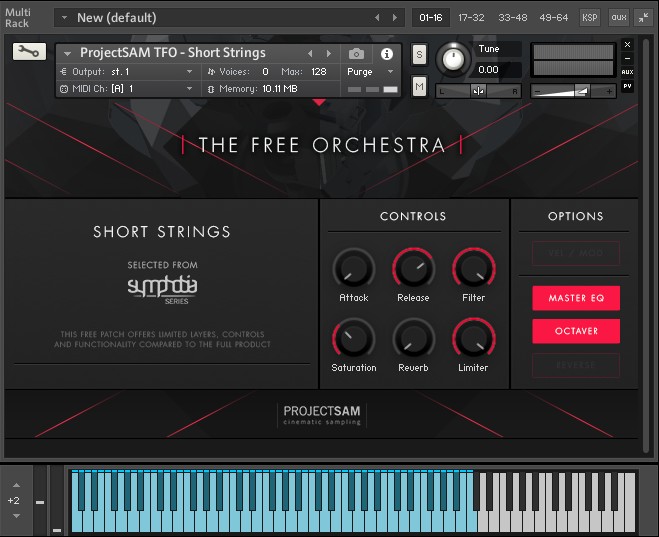Switch to the 49-64 rack page
This screenshot has width=659, height=537.
pyautogui.click(x=554, y=18)
